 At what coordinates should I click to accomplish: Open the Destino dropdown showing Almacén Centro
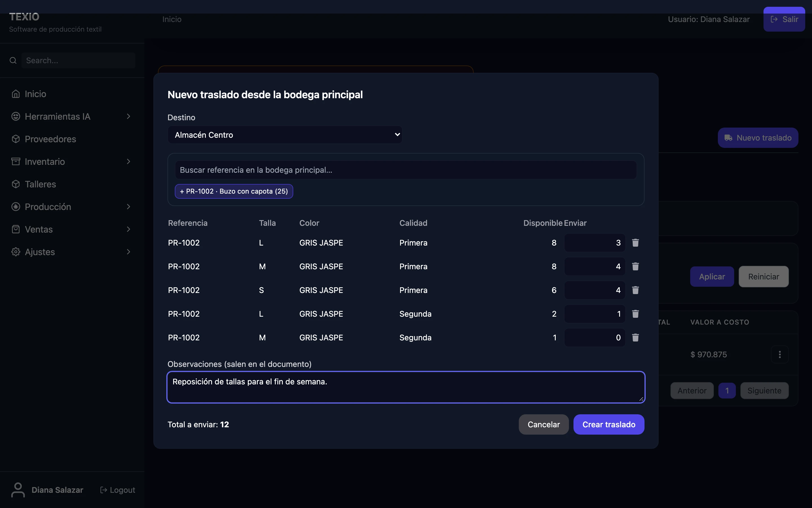(284, 135)
